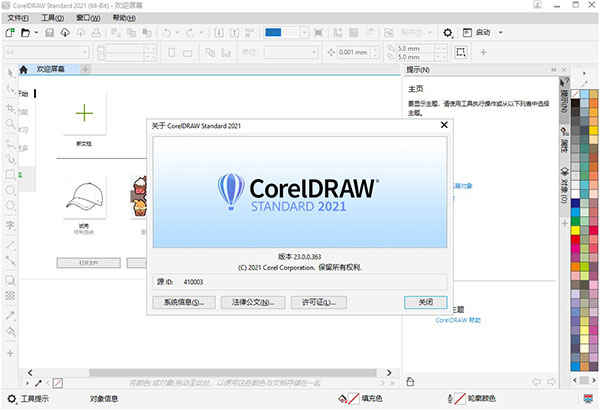
Task: Click the New Document plus thumbnail
Action: pos(85,113)
